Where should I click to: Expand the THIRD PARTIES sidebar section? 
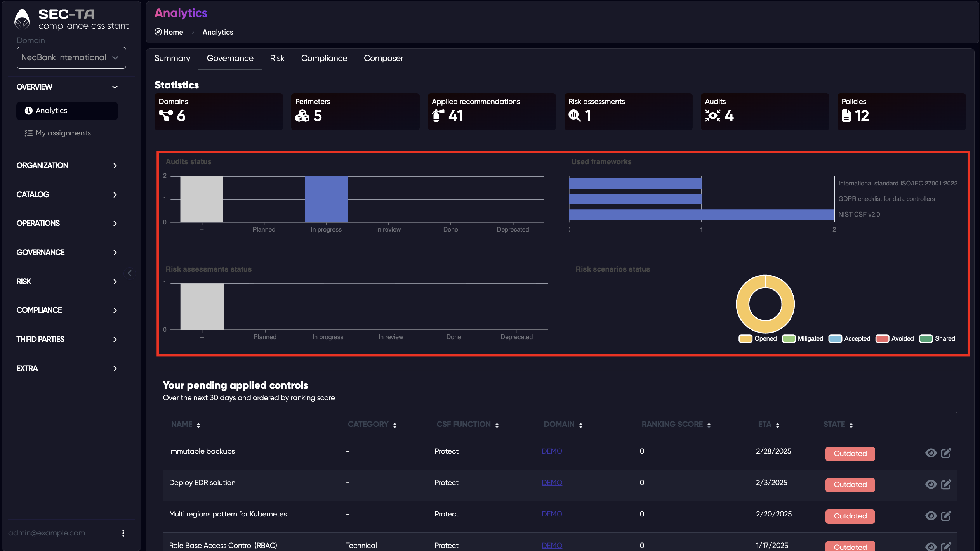point(67,339)
